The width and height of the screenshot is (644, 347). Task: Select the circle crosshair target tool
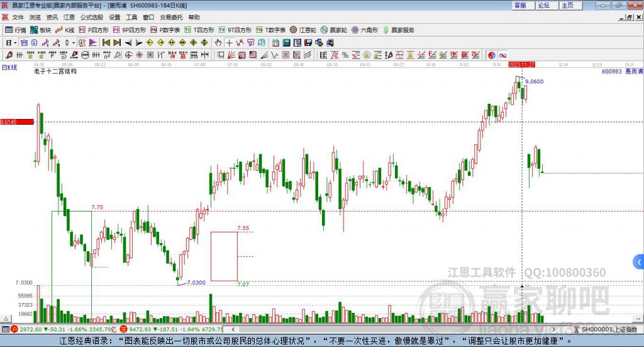pyautogui.click(x=128, y=55)
